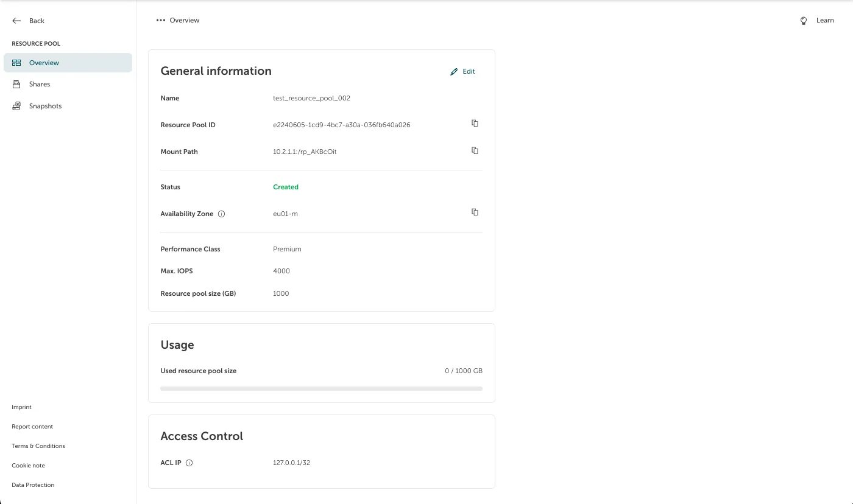Open the Terms & Conditions link

38,446
